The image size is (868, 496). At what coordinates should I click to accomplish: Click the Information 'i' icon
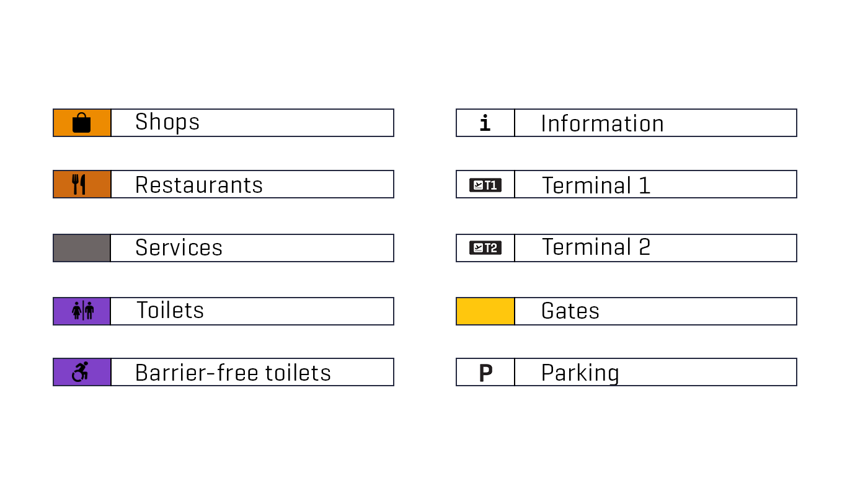[x=485, y=123]
